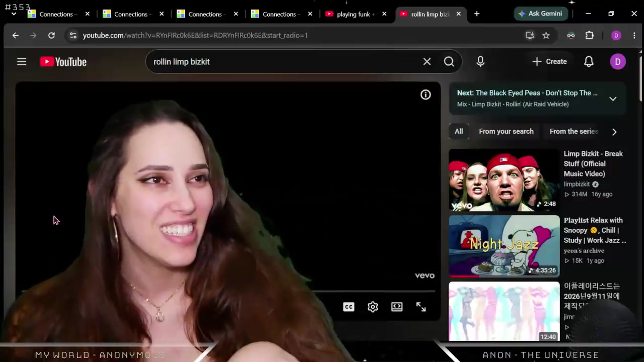Switch to theater mode
The width and height of the screenshot is (644, 362).
click(397, 307)
